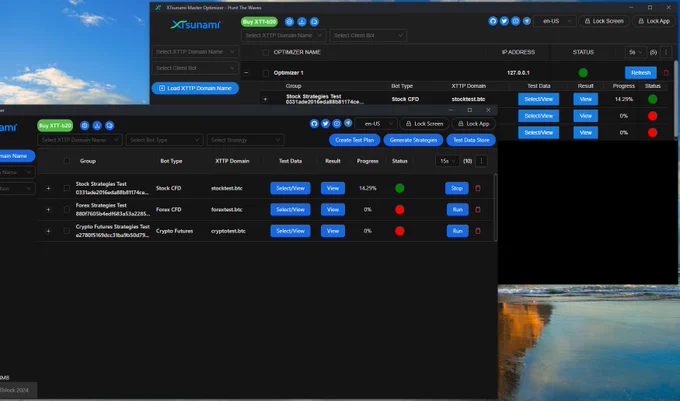Image resolution: width=680 pixels, height=401 pixels.
Task: Click Lock Screen in Master Optimizer window
Action: pos(603,21)
